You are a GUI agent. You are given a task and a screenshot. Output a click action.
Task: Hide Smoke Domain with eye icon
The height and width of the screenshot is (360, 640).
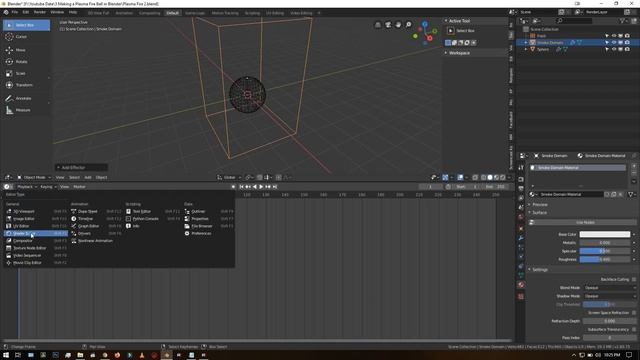click(x=614, y=42)
